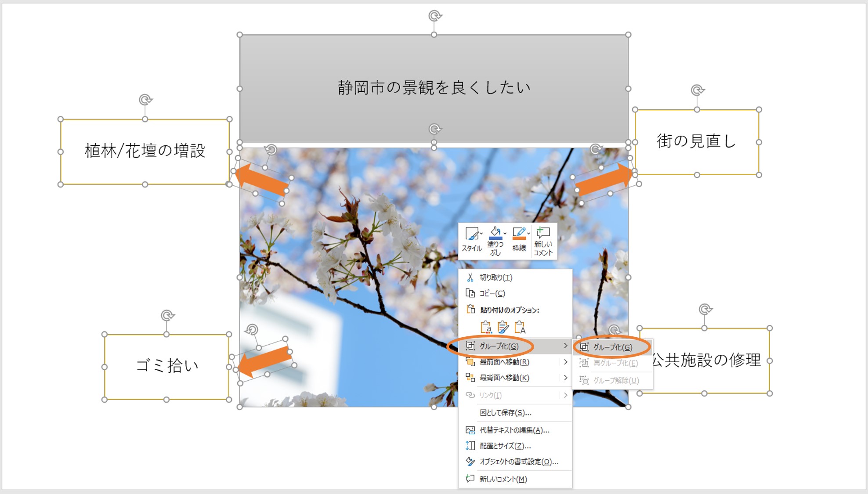Click rotation handle above ゴミ拾い box
The image size is (868, 494).
pyautogui.click(x=167, y=315)
